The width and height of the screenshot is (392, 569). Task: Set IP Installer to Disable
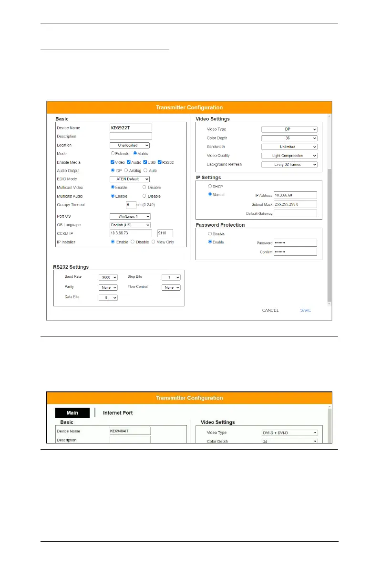pyautogui.click(x=133, y=242)
